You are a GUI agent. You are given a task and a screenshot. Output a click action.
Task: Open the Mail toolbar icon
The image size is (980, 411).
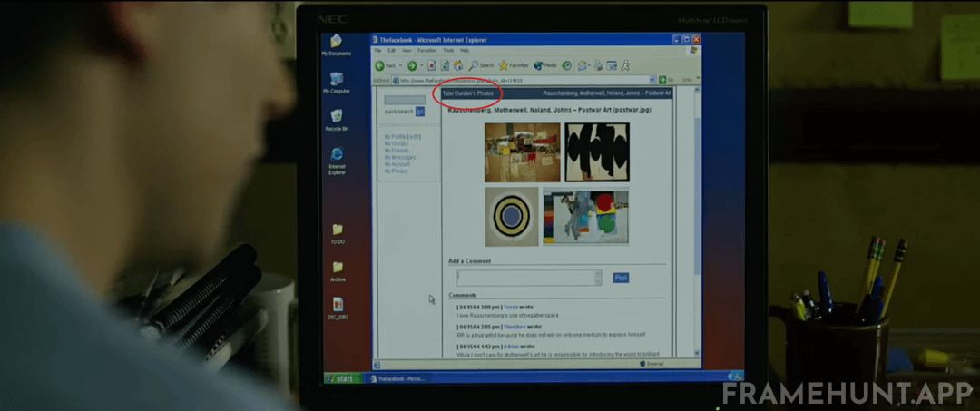point(583,65)
